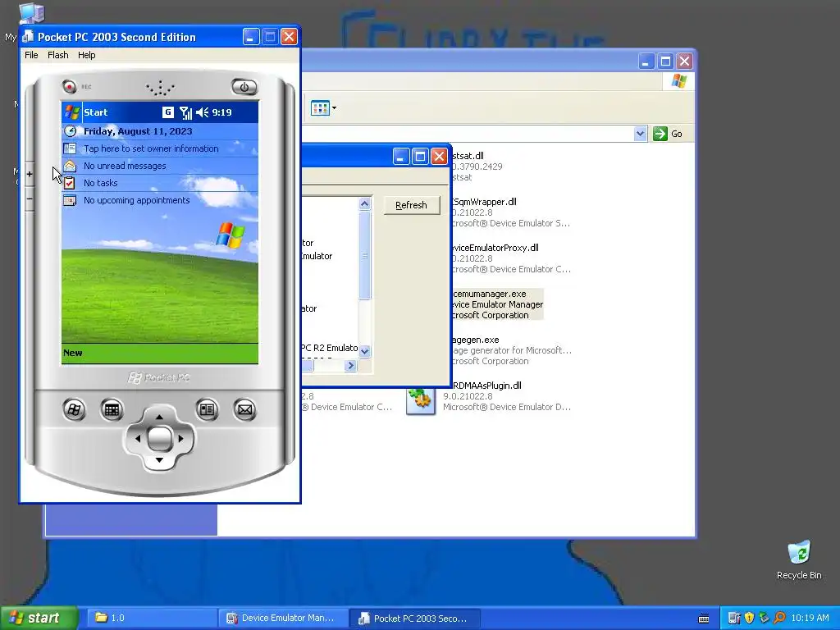840x630 pixels.
Task: Select DeviceEmulatorProxy.dll file in Explorer
Action: pos(511,258)
